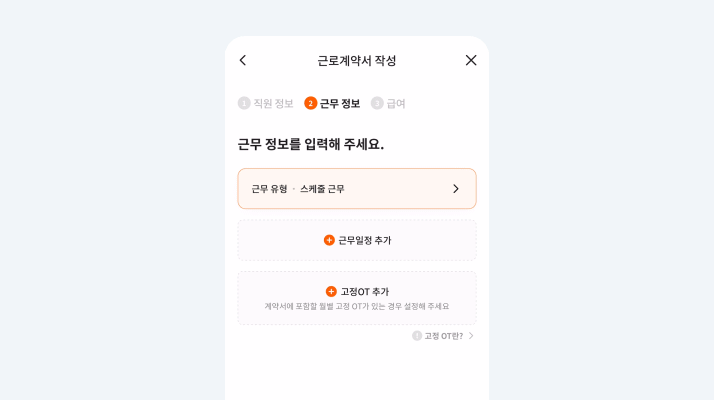The height and width of the screenshot is (400, 714).
Task: Click the 고정 OT description text under 고정OT 추가
Action: coord(357,306)
